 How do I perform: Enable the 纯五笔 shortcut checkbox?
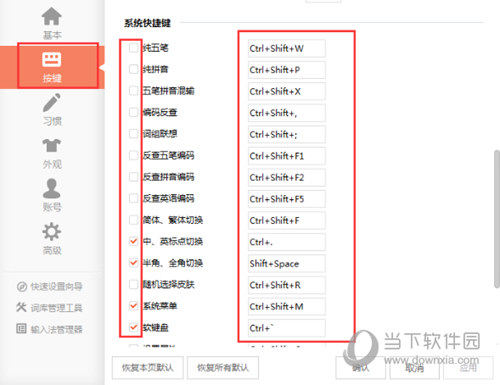click(x=133, y=48)
